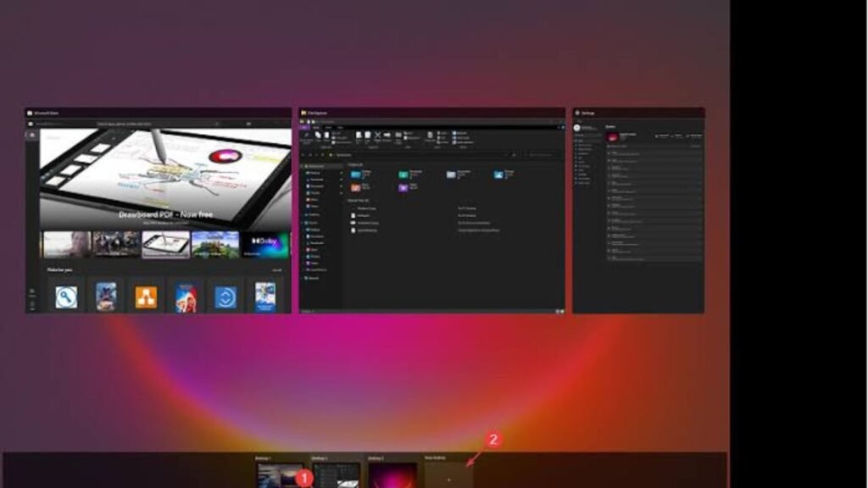Click the Copy icon in File Explorer ribbon

pos(318,135)
